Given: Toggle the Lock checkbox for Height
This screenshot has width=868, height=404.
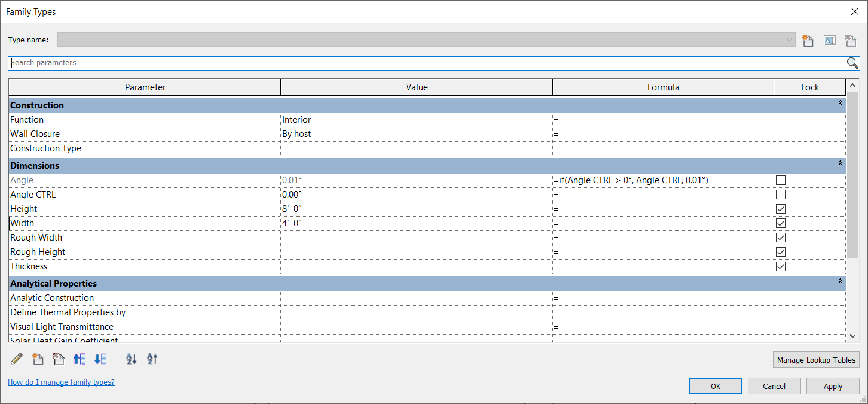Looking at the screenshot, I should coord(780,208).
